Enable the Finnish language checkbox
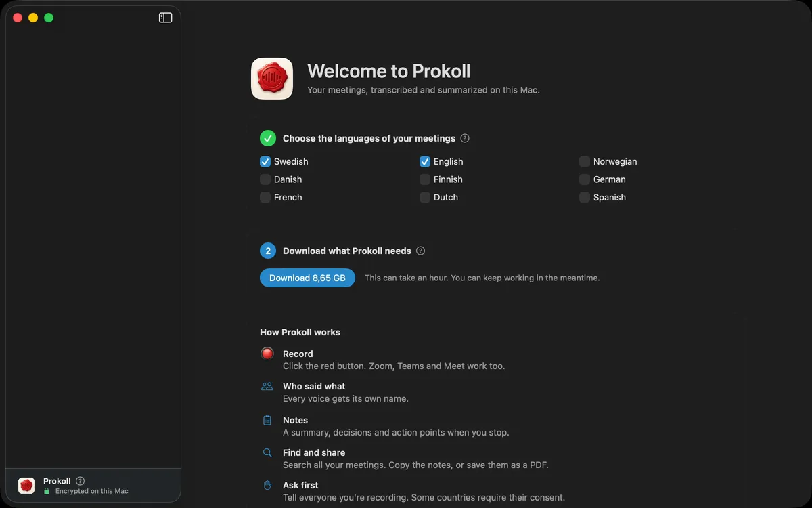The height and width of the screenshot is (508, 812). [x=425, y=179]
